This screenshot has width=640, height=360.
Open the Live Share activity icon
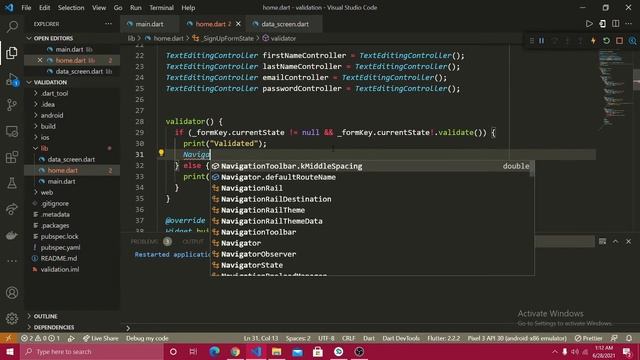(x=12, y=209)
